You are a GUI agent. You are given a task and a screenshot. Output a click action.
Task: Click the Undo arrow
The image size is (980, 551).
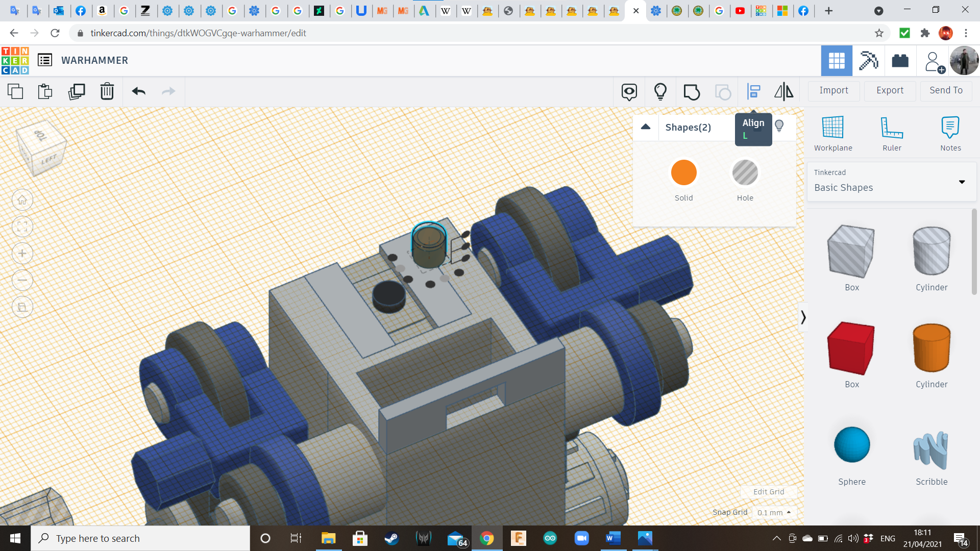pos(138,91)
